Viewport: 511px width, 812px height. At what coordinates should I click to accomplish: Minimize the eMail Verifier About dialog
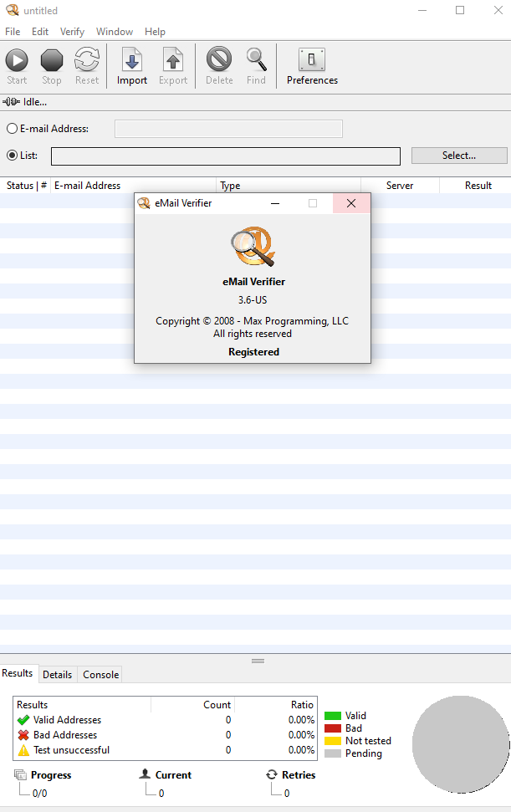click(x=275, y=203)
